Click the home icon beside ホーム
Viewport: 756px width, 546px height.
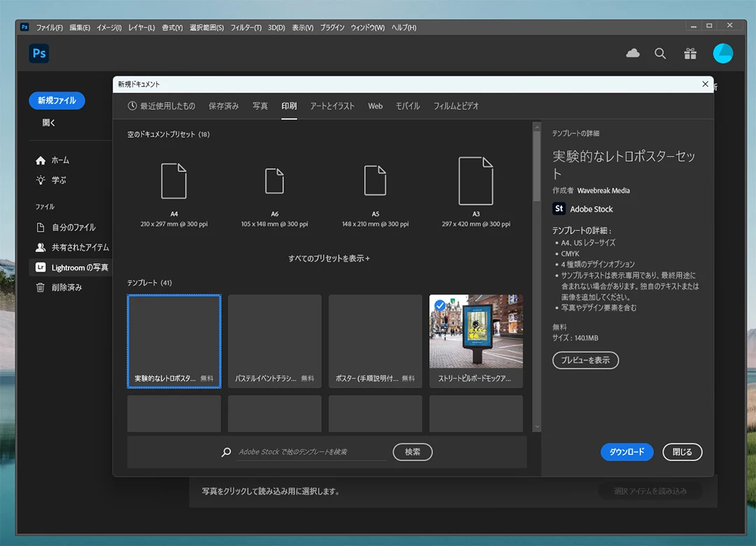pos(41,160)
